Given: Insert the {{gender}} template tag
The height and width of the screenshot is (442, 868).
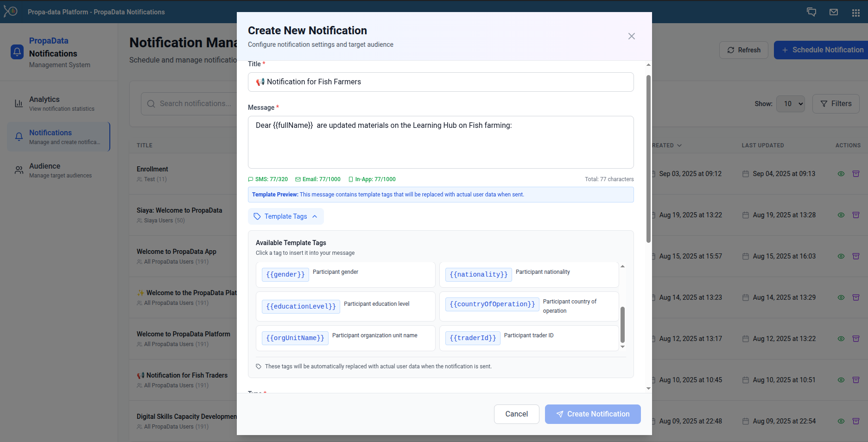Looking at the screenshot, I should point(285,274).
